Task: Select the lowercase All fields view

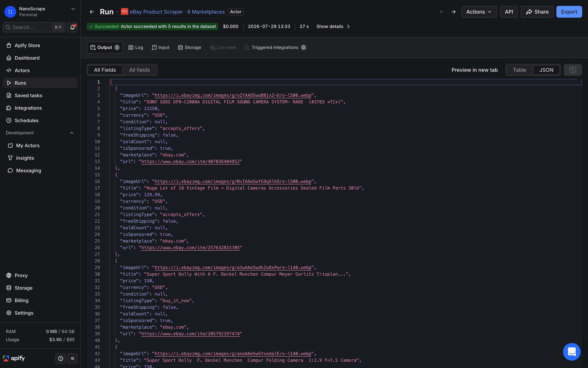Action: click(139, 70)
